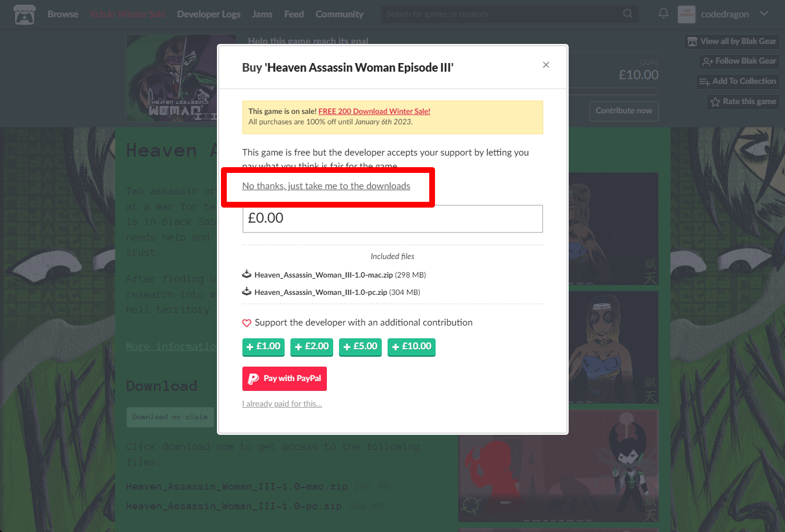Open the Jams menu item

(262, 14)
